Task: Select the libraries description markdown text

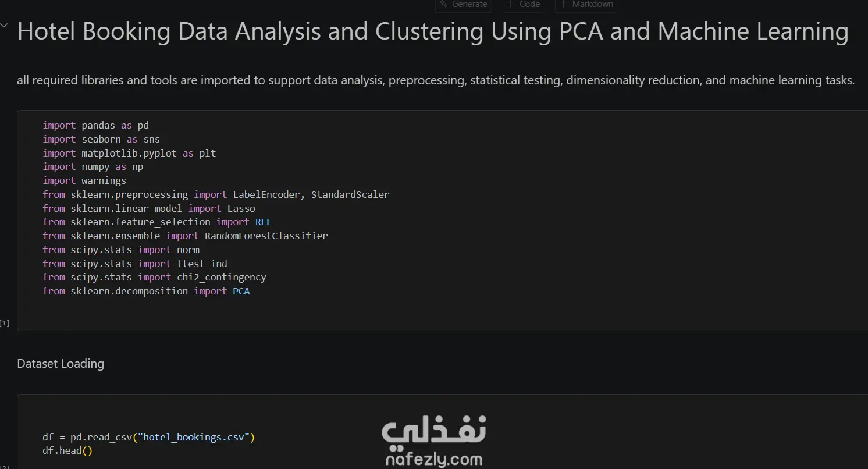Action: 436,80
